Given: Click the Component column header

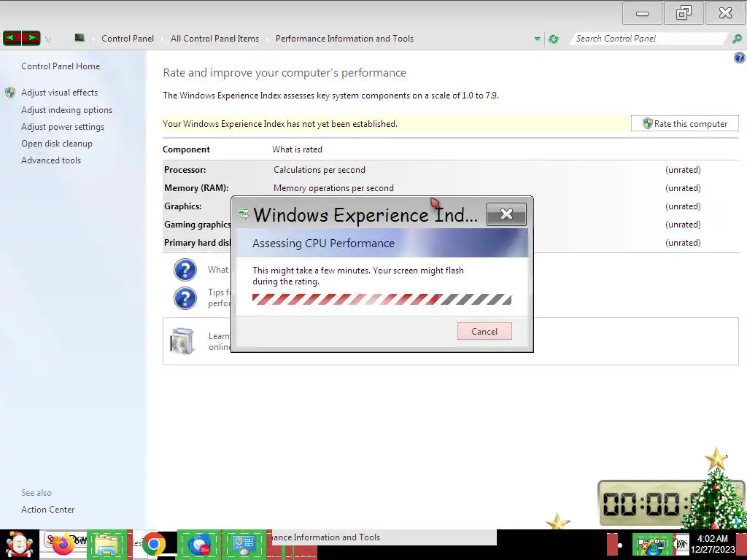Looking at the screenshot, I should coord(186,149).
